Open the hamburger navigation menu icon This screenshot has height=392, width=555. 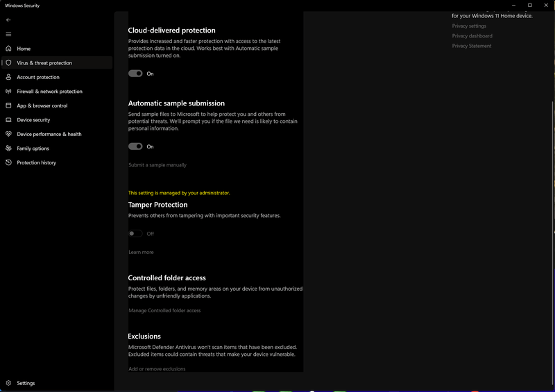click(8, 34)
